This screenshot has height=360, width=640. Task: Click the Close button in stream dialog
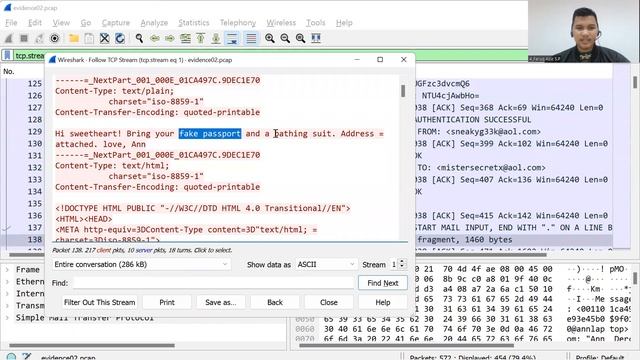point(329,302)
